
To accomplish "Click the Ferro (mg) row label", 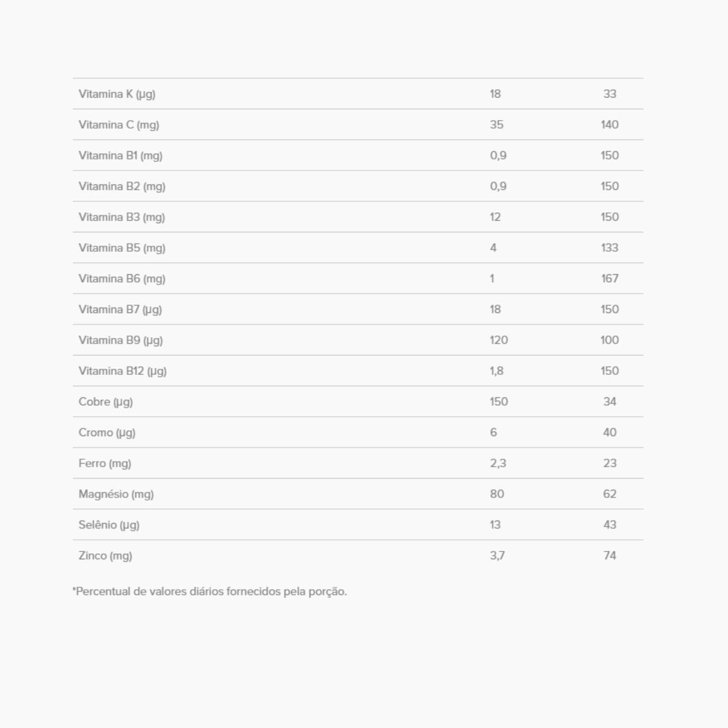I will pyautogui.click(x=105, y=463).
